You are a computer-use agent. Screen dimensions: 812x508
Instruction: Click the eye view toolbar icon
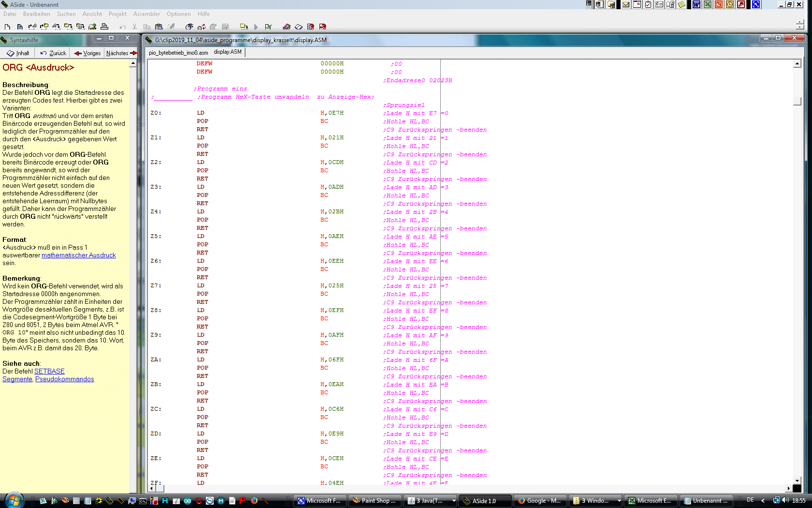[189, 27]
